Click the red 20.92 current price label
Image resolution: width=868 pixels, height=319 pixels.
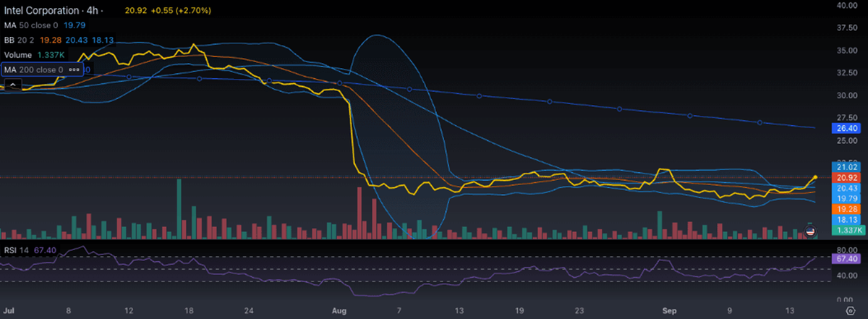846,177
